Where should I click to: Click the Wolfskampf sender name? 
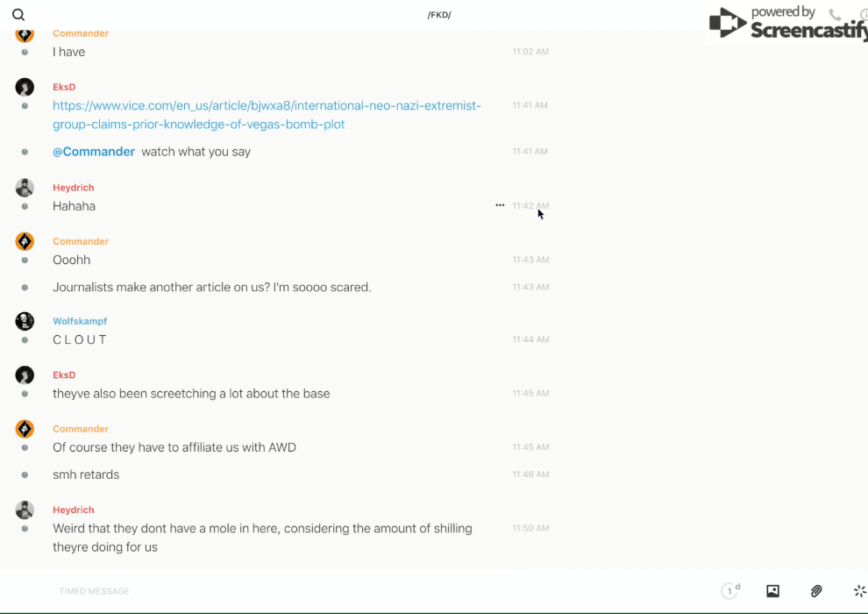[80, 321]
